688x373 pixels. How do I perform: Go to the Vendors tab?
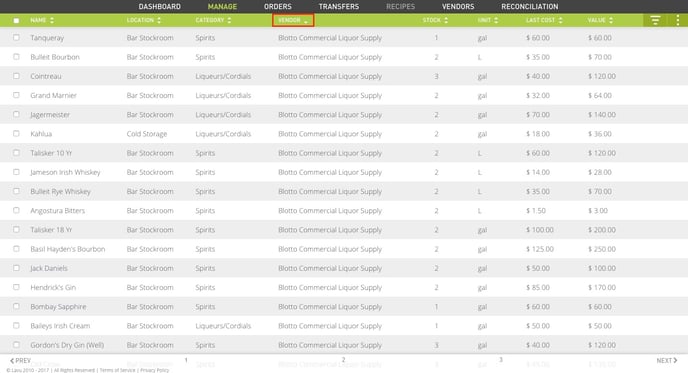(x=458, y=7)
